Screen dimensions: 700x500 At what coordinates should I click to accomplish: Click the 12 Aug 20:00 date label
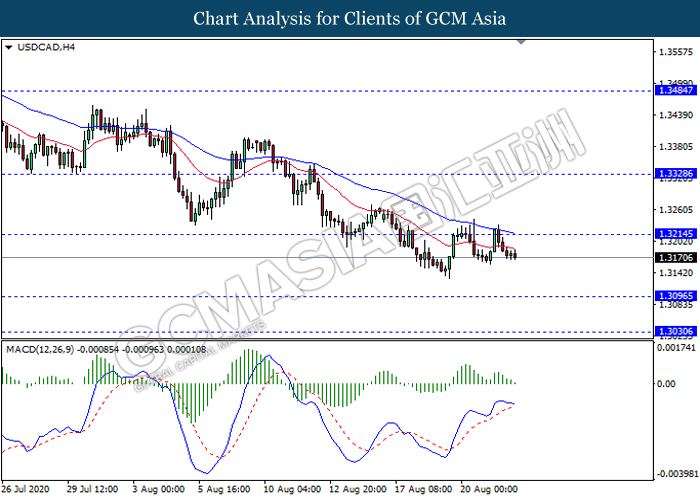click(358, 489)
